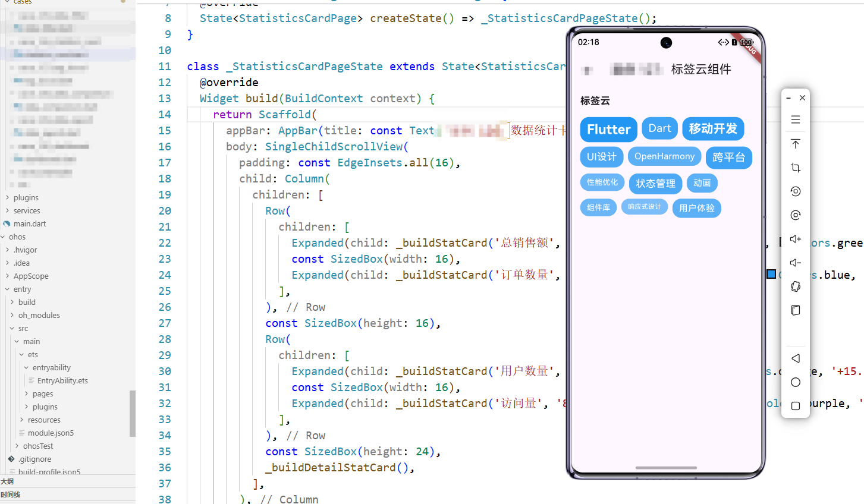This screenshot has width=864, height=504.
Task: Open the emulator toolbar hamburger menu
Action: pos(796,120)
